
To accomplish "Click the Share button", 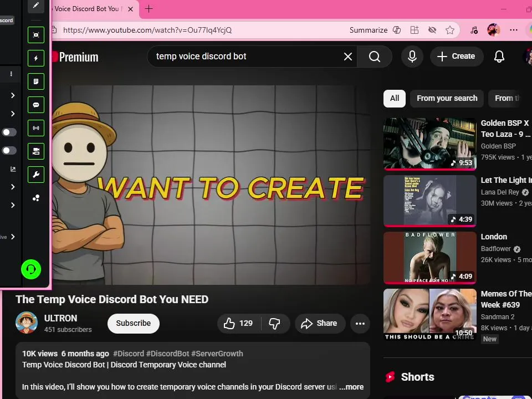I will coord(320,323).
